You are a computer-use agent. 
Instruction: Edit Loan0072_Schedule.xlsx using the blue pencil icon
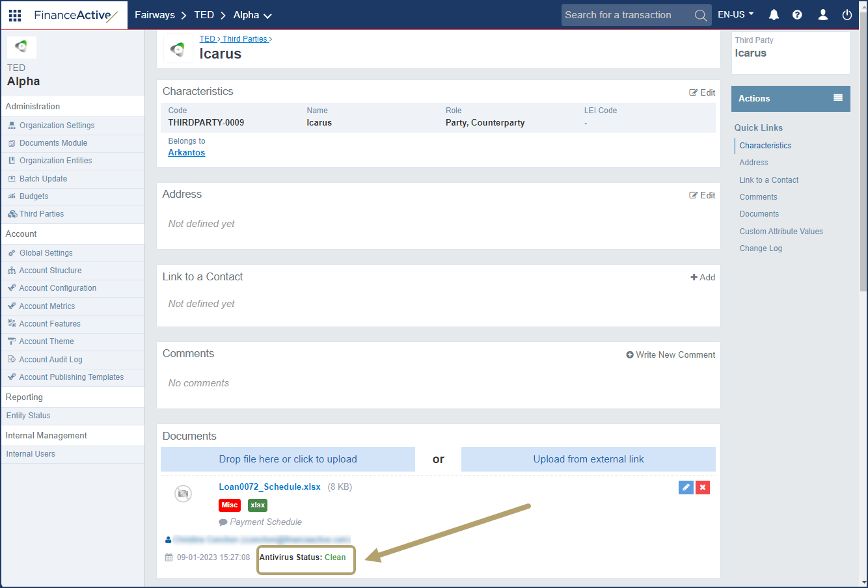(x=686, y=487)
